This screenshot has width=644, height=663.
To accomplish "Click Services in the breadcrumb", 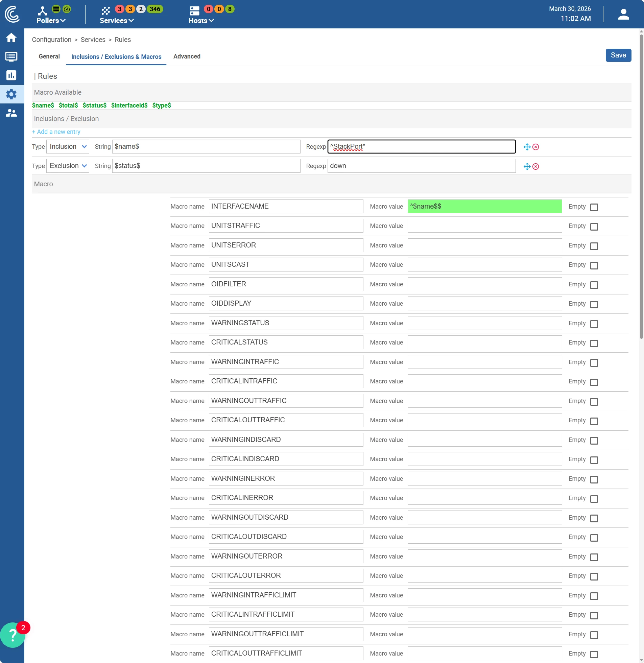I will point(93,40).
